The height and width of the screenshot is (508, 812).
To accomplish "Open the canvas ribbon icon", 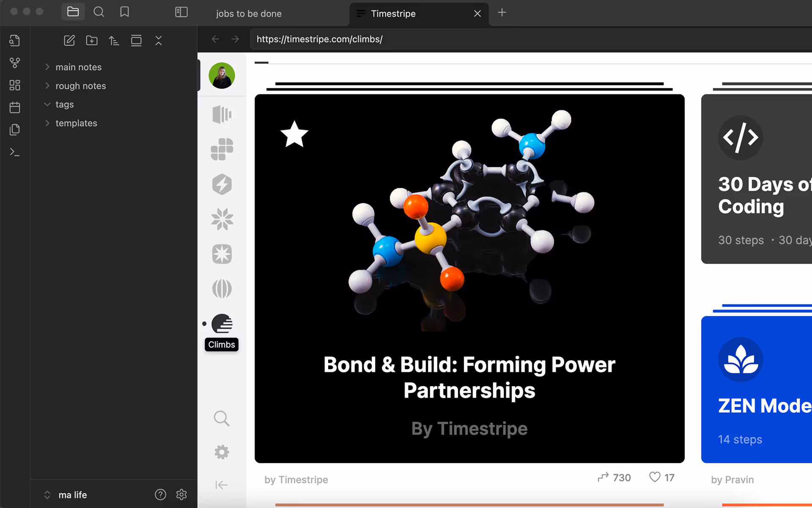I will click(x=15, y=85).
